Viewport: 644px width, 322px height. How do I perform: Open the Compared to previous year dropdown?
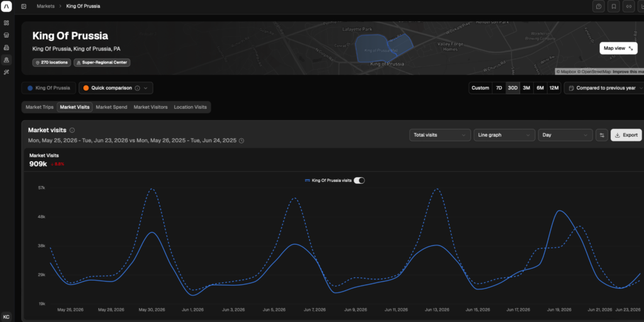[604, 88]
